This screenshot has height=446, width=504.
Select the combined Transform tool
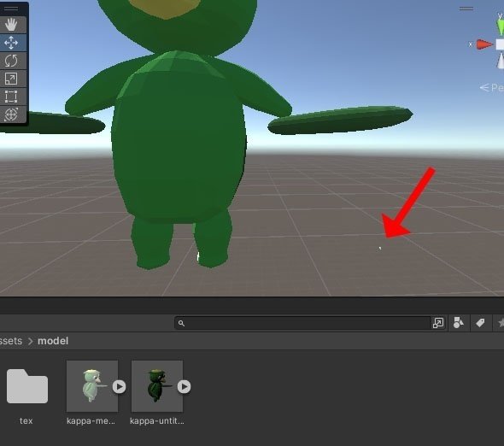11,114
